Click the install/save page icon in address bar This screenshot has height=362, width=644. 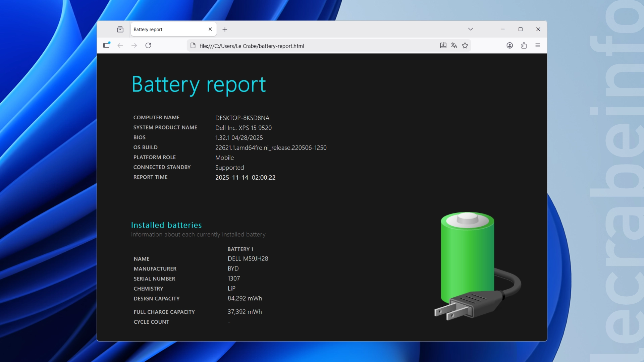click(443, 46)
